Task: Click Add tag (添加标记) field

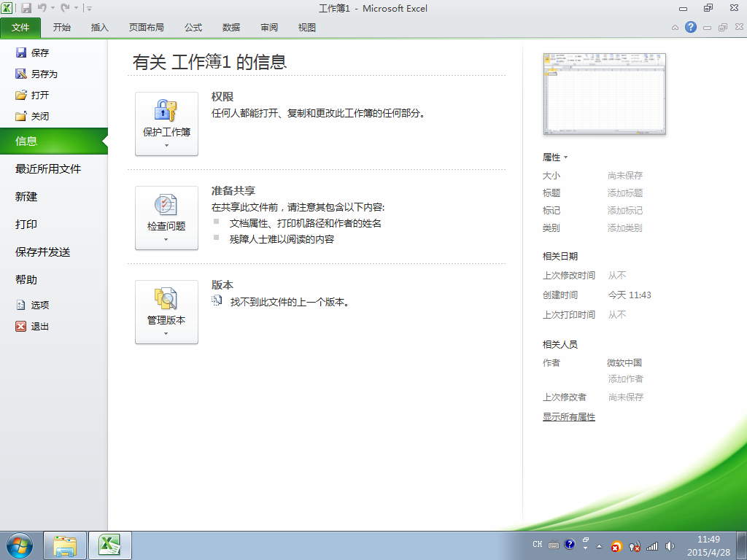Action: [625, 211]
